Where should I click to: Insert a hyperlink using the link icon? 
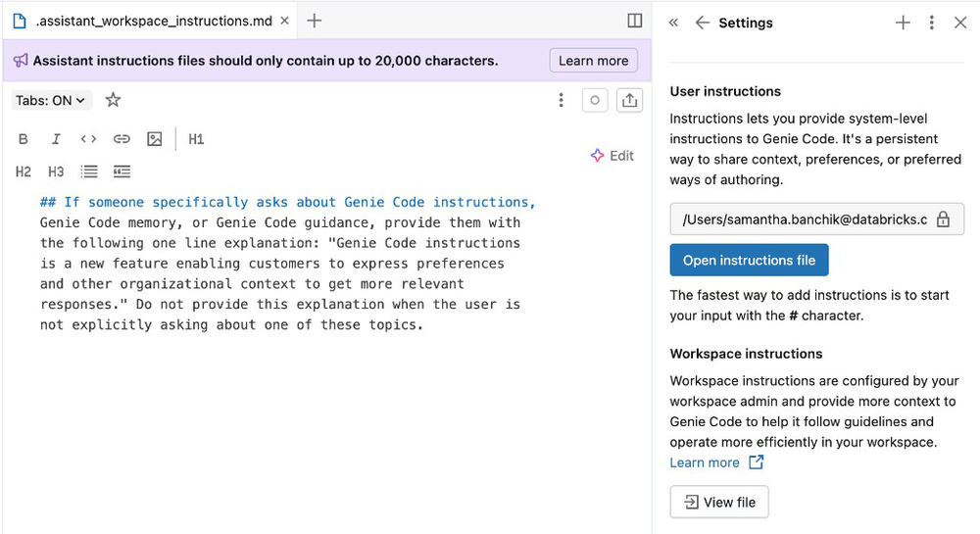pos(122,139)
